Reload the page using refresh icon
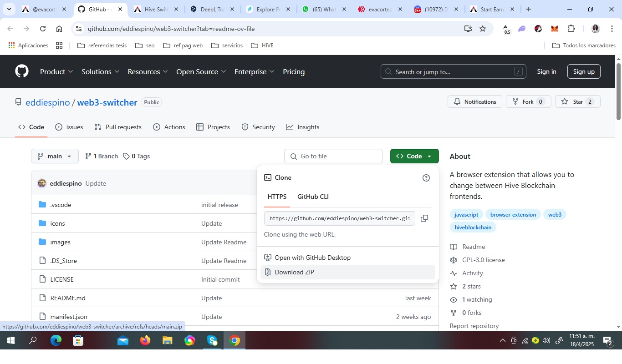Image resolution: width=622 pixels, height=364 pixels. point(43,29)
